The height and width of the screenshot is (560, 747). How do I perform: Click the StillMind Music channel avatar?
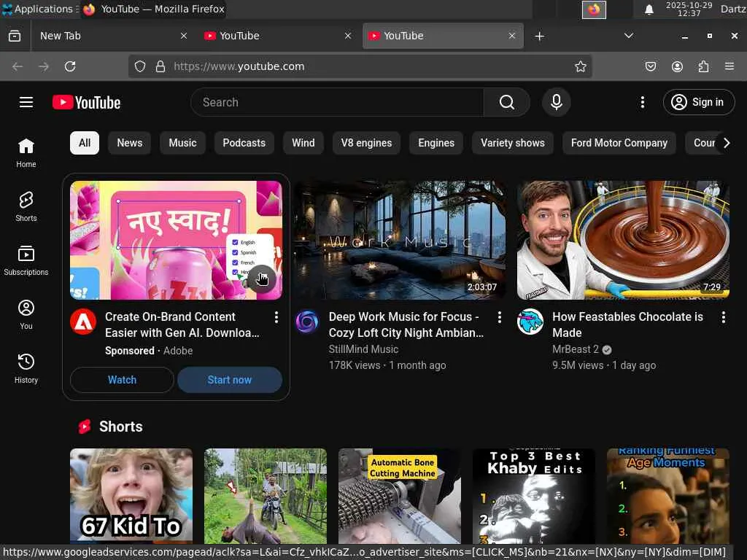pyautogui.click(x=307, y=322)
